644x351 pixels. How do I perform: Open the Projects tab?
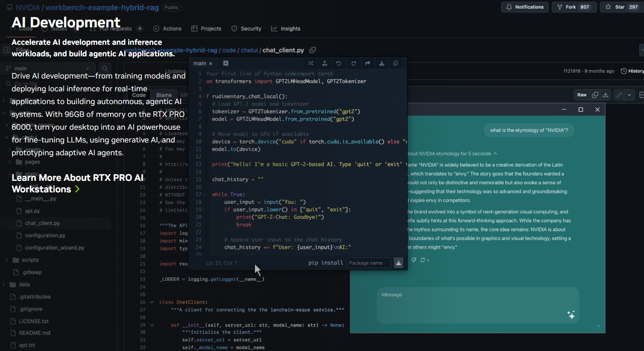click(x=206, y=29)
